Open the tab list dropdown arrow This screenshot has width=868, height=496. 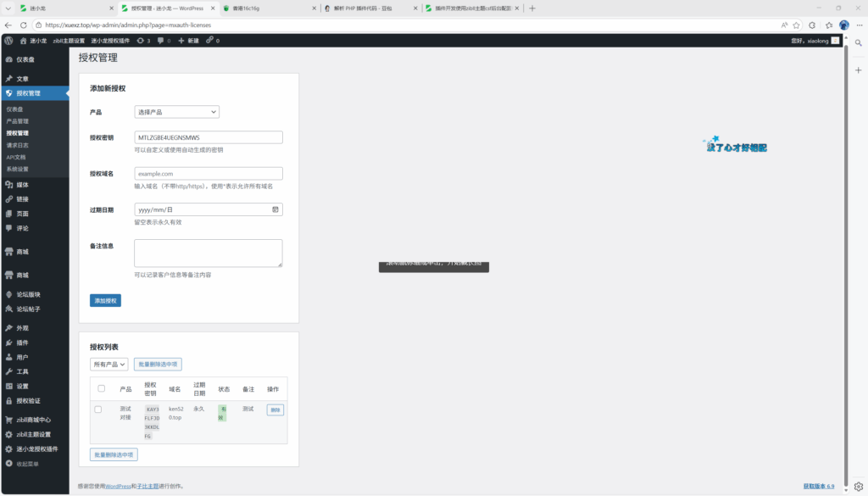8,8
